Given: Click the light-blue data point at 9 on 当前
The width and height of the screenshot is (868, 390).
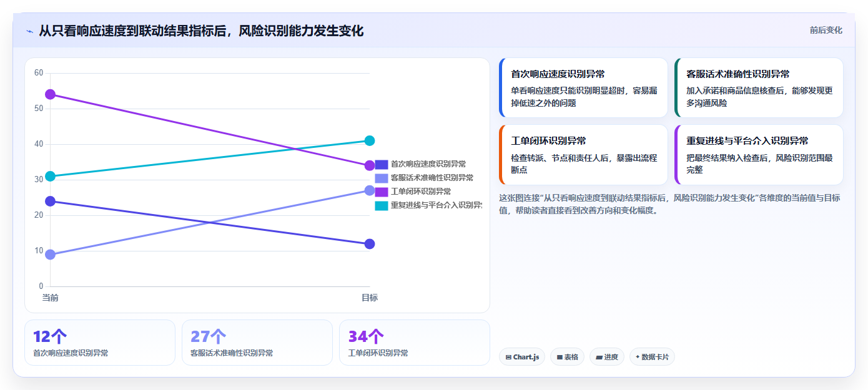Looking at the screenshot, I should (x=51, y=255).
